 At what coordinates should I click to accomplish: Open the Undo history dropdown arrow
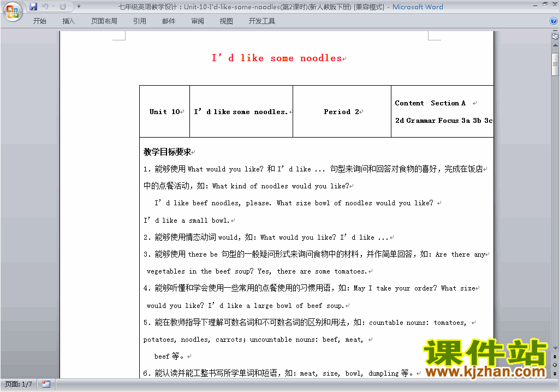pos(53,7)
